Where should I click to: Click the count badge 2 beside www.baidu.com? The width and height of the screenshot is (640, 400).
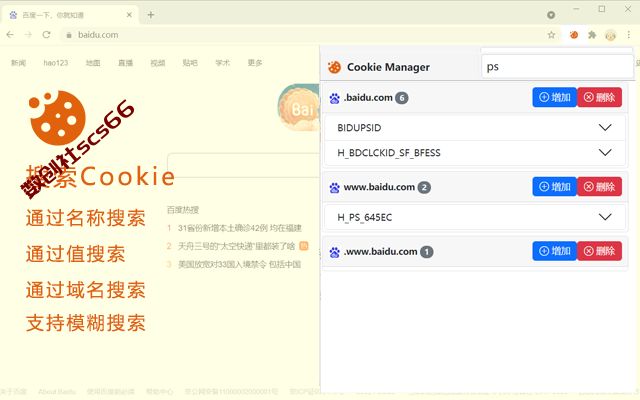[x=424, y=187]
